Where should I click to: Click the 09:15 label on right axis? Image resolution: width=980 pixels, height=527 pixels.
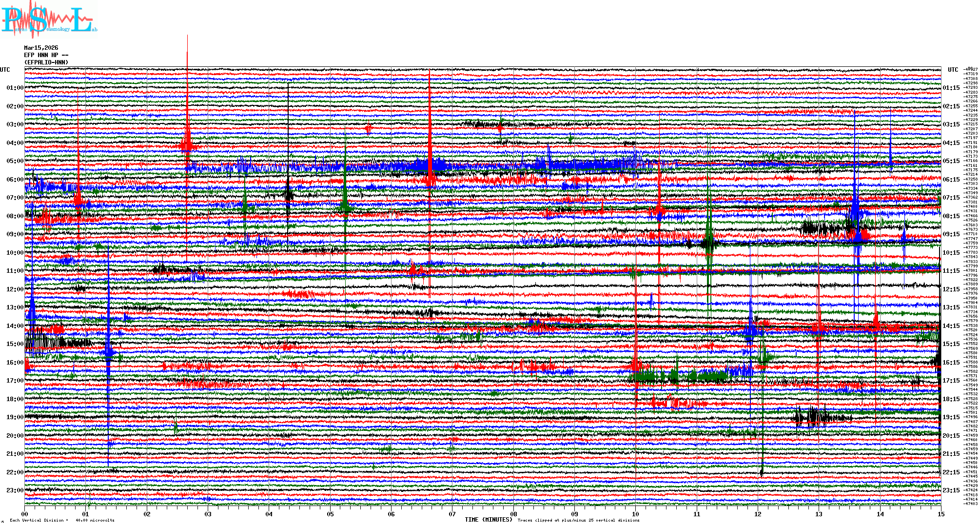coord(951,234)
